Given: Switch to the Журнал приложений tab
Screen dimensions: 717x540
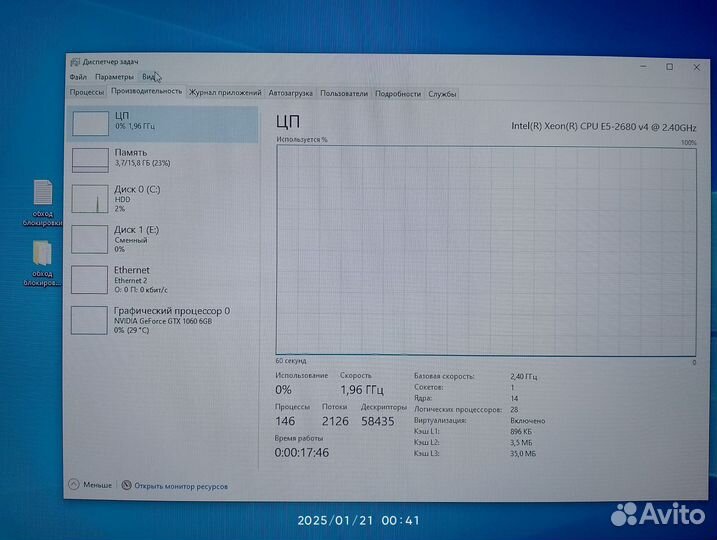Looking at the screenshot, I should tap(225, 93).
